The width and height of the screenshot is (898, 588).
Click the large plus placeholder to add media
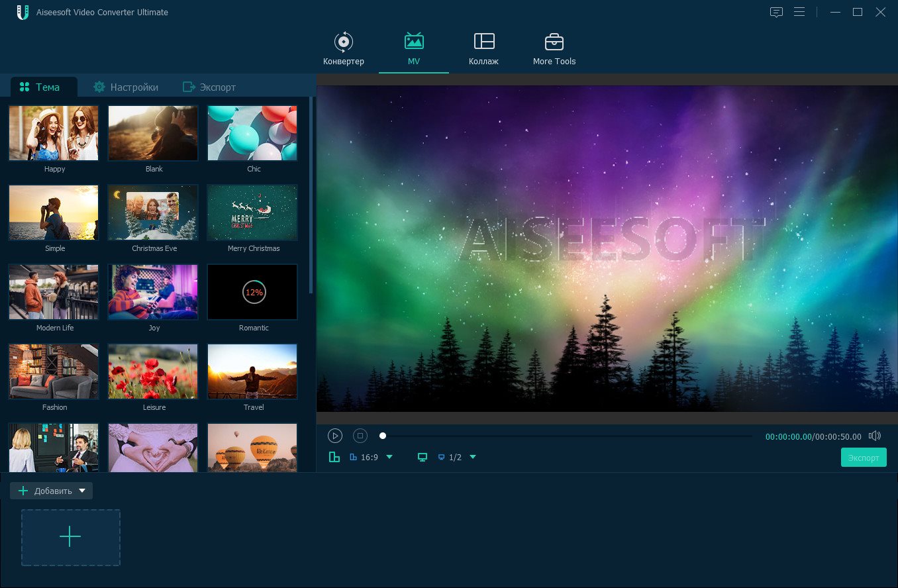[71, 537]
